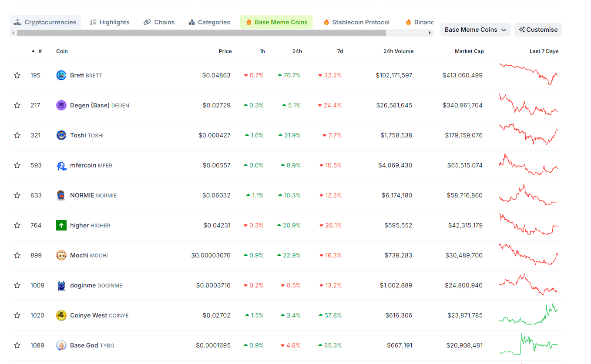Switch to the Highlights tab

(110, 22)
